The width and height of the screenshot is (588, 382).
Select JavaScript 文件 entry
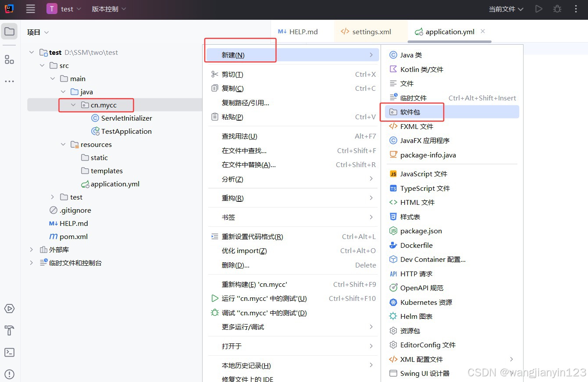tap(452, 174)
